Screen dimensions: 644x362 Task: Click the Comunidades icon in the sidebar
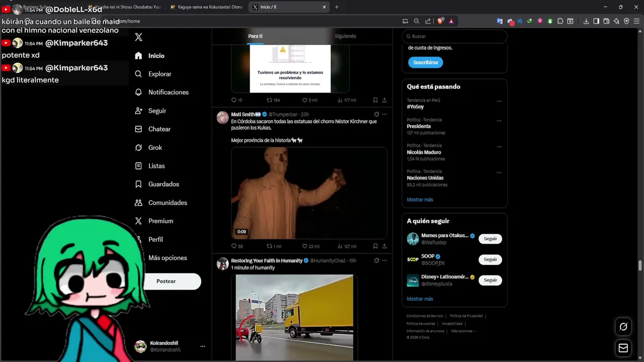138,203
